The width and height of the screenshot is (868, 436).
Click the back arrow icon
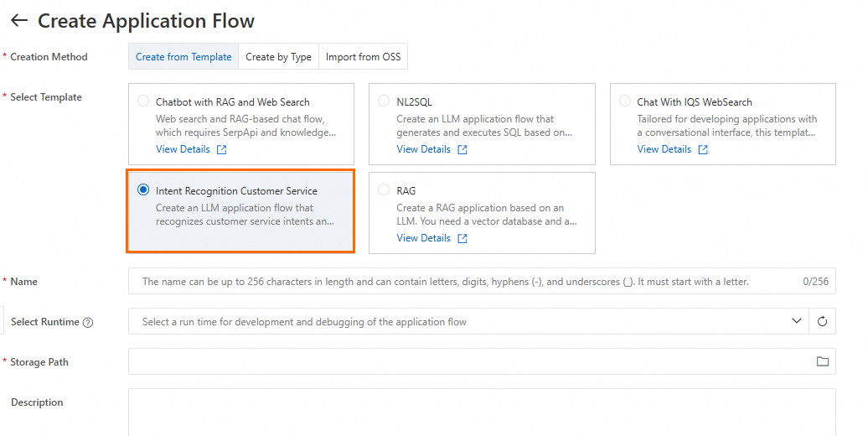tap(18, 21)
